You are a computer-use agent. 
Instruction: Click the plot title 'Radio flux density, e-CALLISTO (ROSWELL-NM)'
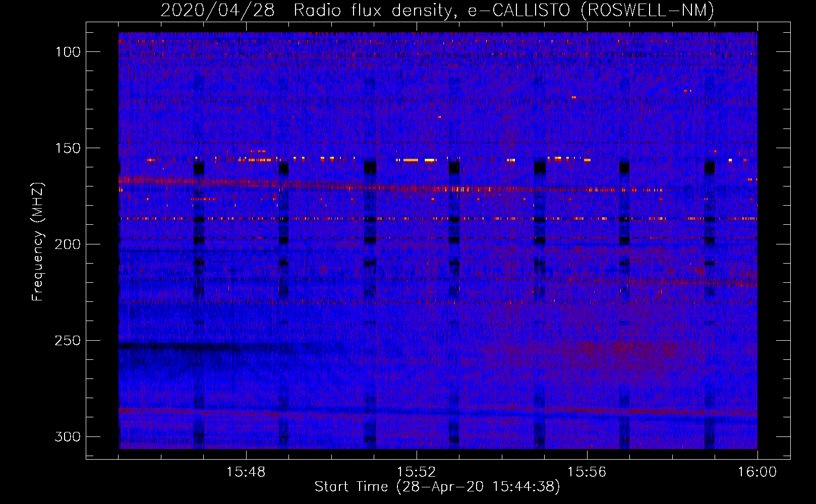coord(504,10)
